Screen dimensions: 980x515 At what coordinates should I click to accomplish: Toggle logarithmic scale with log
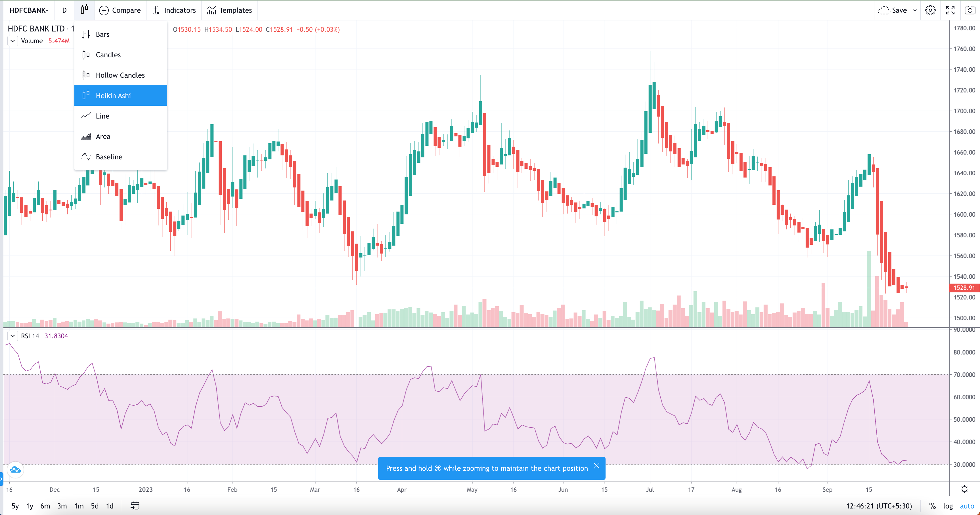click(948, 506)
